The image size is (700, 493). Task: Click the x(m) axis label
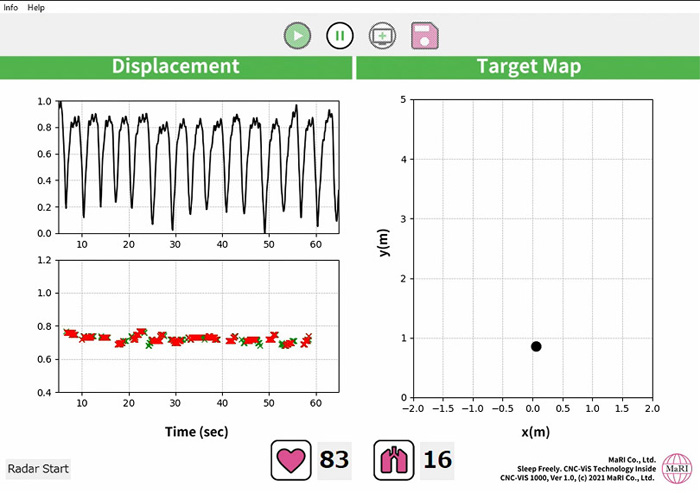pos(535,432)
